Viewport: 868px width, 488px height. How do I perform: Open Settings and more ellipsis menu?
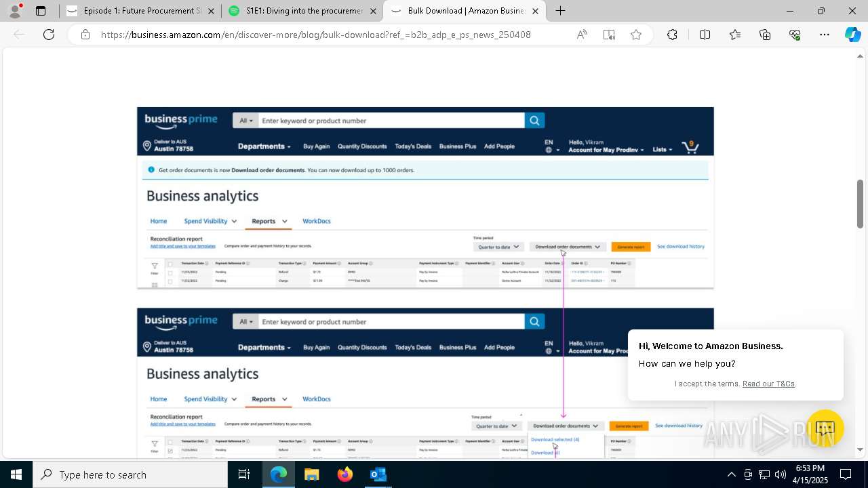(825, 35)
